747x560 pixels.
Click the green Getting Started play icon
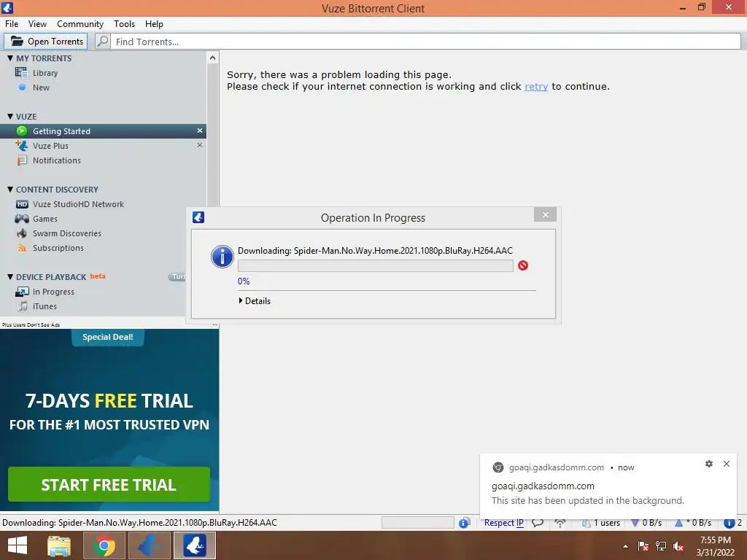[22, 131]
